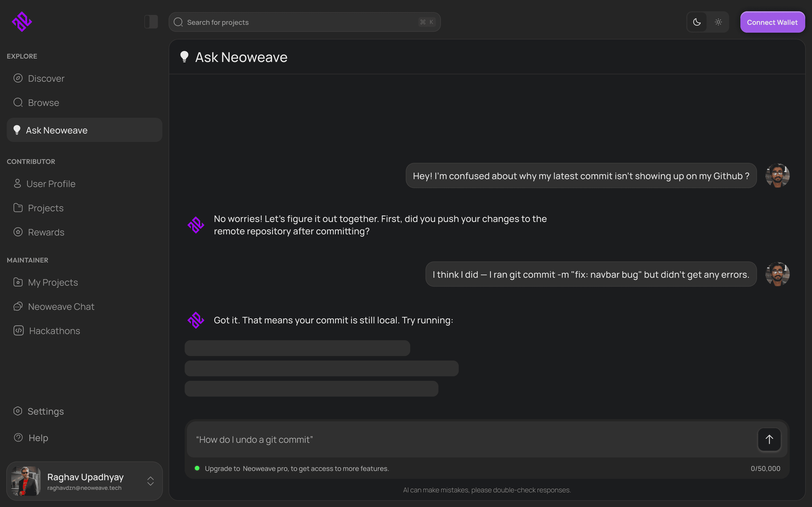The width and height of the screenshot is (812, 507).
Task: Click the chat message input box
Action: [x=470, y=439]
